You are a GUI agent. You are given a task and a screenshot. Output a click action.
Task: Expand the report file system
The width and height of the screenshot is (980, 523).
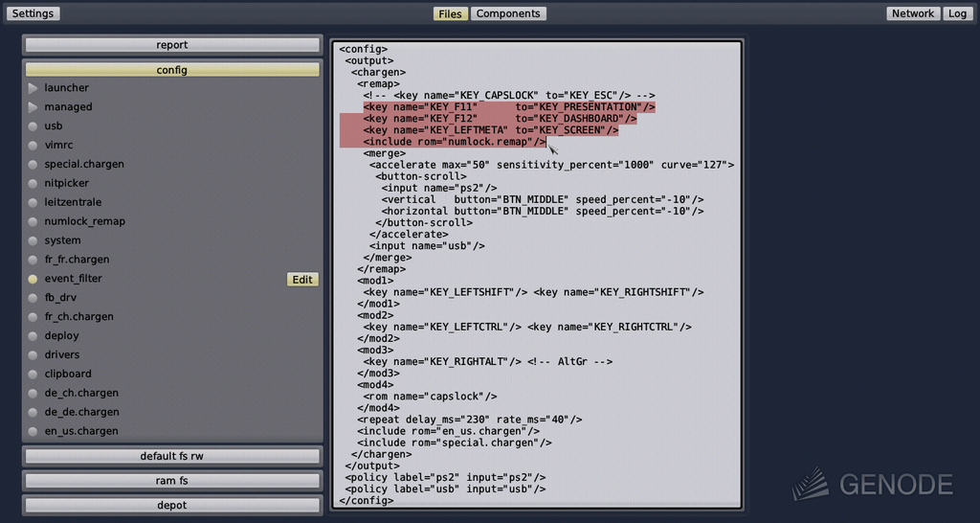(172, 45)
